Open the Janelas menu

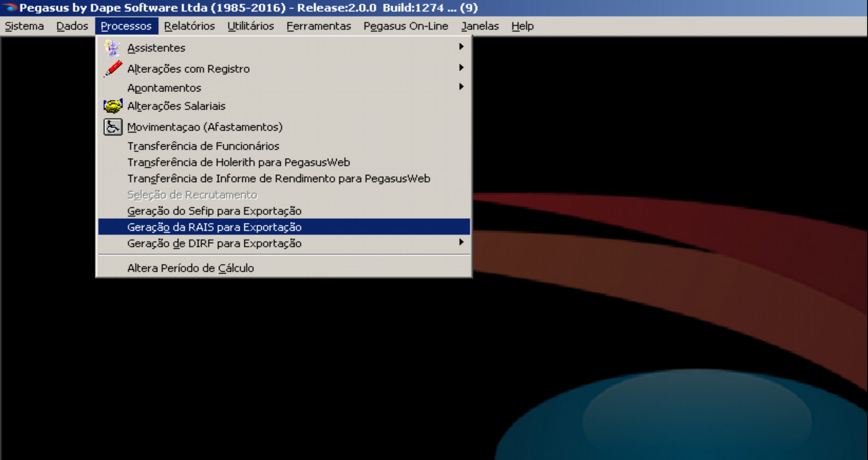(x=480, y=26)
